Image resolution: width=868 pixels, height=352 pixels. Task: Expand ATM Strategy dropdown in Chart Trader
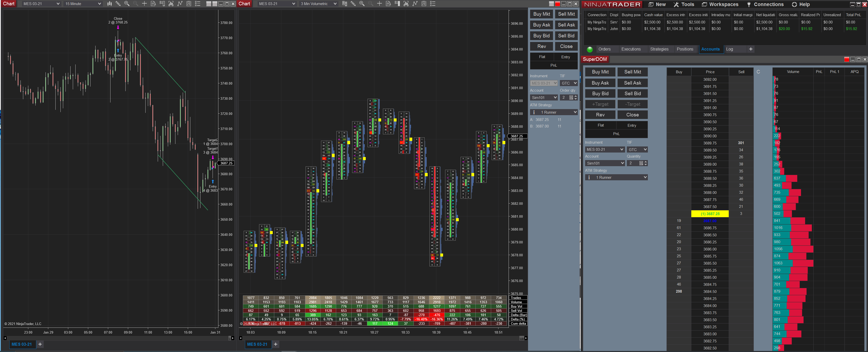pyautogui.click(x=554, y=112)
